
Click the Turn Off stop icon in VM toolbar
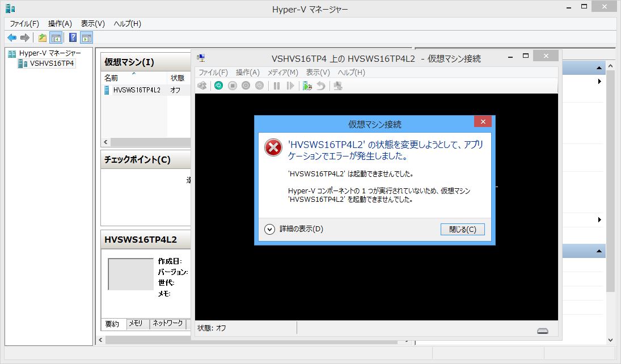233,86
